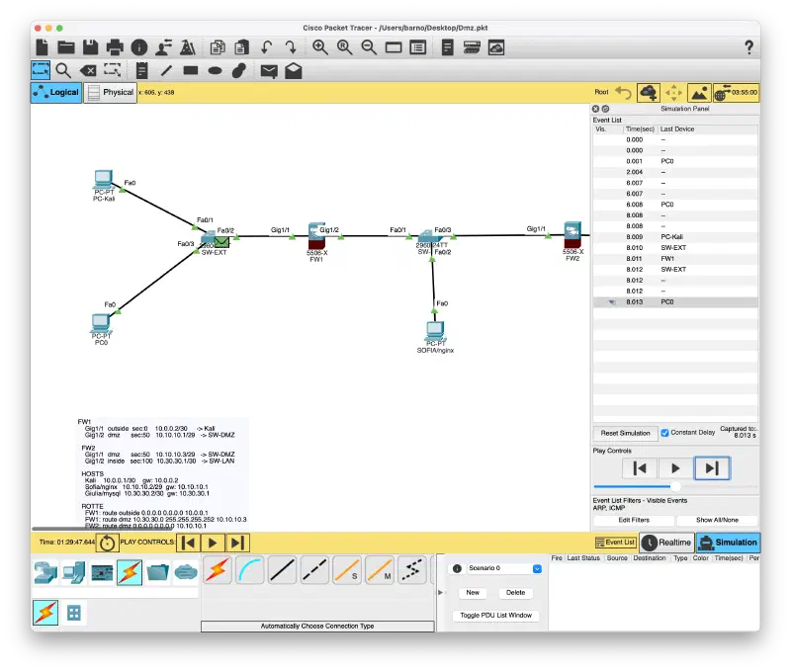Click the Undo arrow icon
791x672 pixels.
coord(266,47)
